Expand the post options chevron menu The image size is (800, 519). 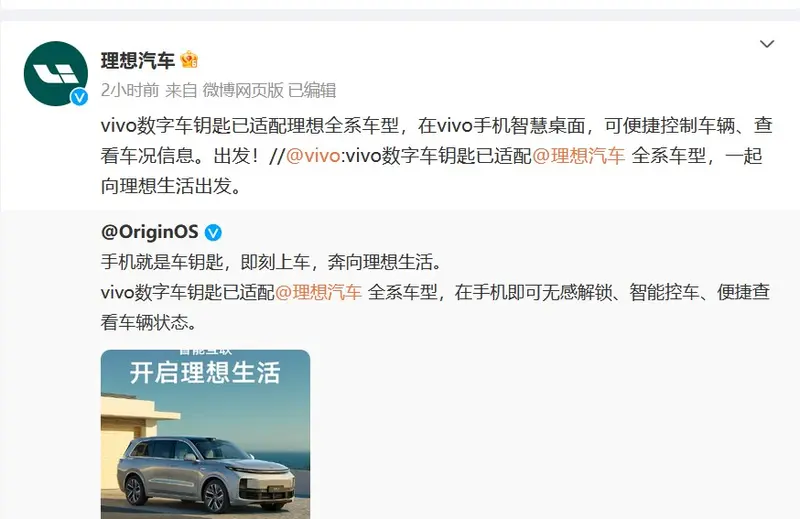(767, 44)
